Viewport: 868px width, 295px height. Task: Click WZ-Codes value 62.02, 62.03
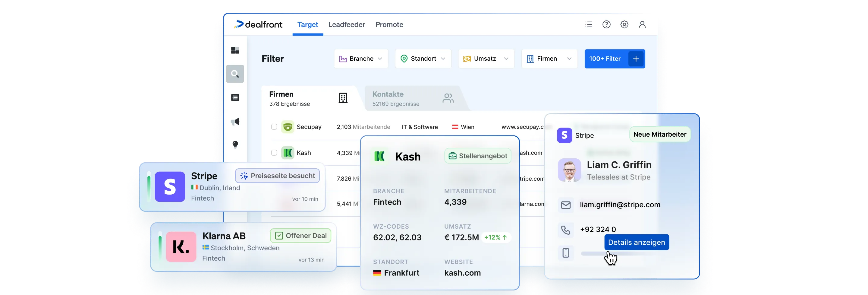[x=397, y=237]
